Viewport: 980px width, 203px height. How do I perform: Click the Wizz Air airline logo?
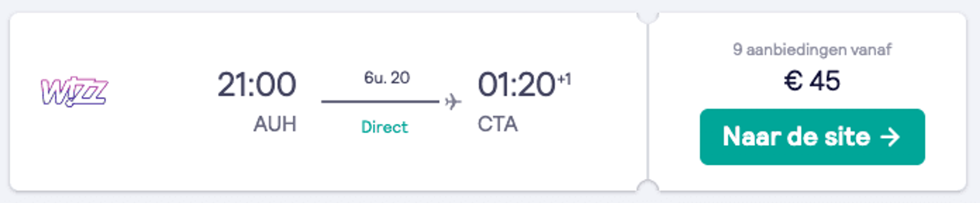[x=75, y=92]
